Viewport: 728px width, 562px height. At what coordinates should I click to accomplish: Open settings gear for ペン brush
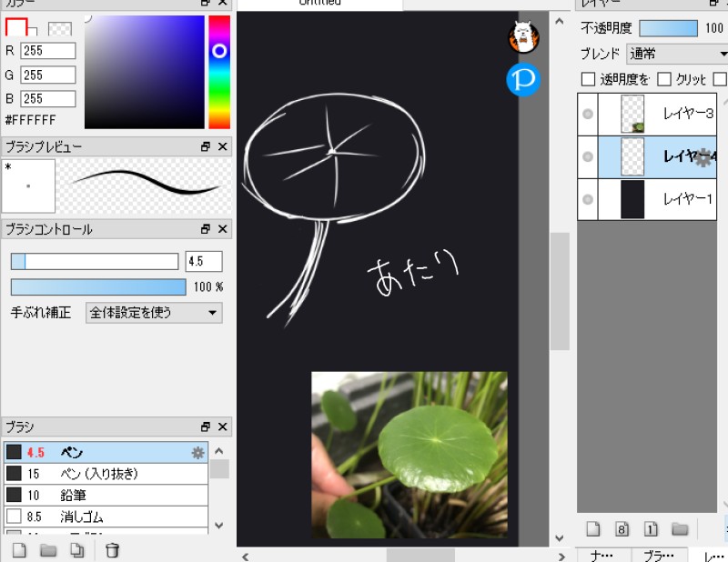[197, 453]
